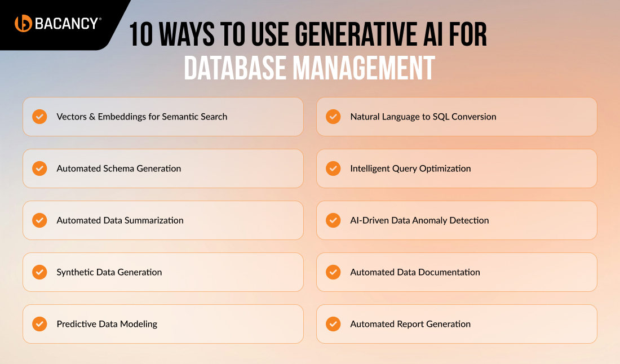620x364 pixels.
Task: Select 'AI-Driven Data Anomaly Detection' text
Action: click(x=419, y=220)
